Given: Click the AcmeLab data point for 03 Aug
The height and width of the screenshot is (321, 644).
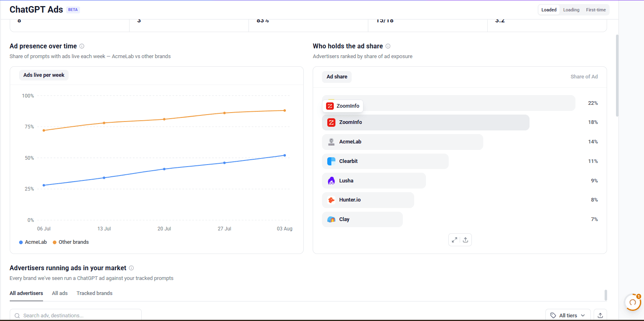Looking at the screenshot, I should (x=285, y=155).
